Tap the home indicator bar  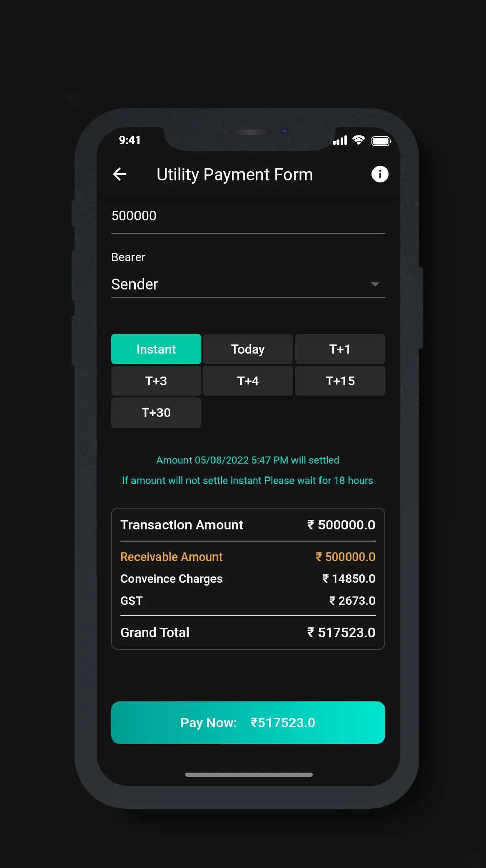tap(249, 775)
